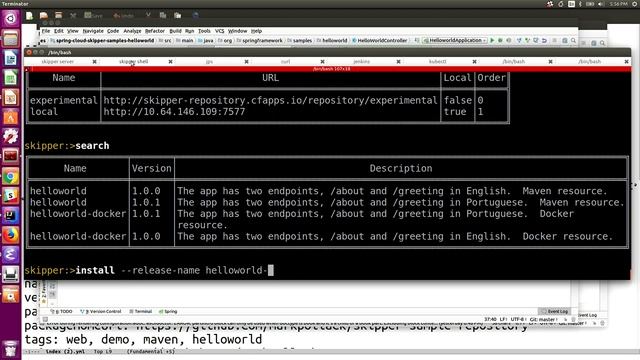Open IntelliJ VCS menu

click(219, 31)
